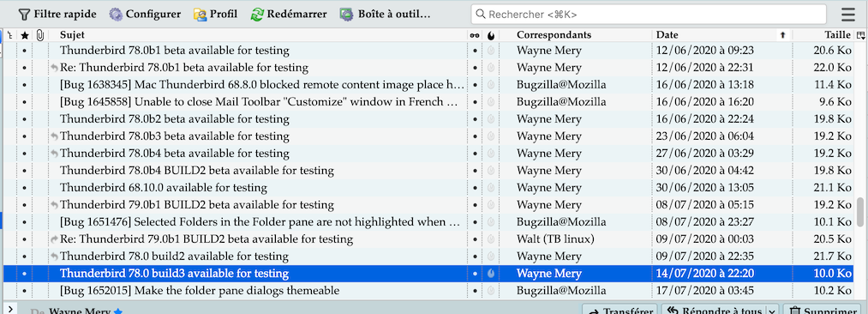
Task: Focus the Rechercher search field
Action: click(x=649, y=15)
